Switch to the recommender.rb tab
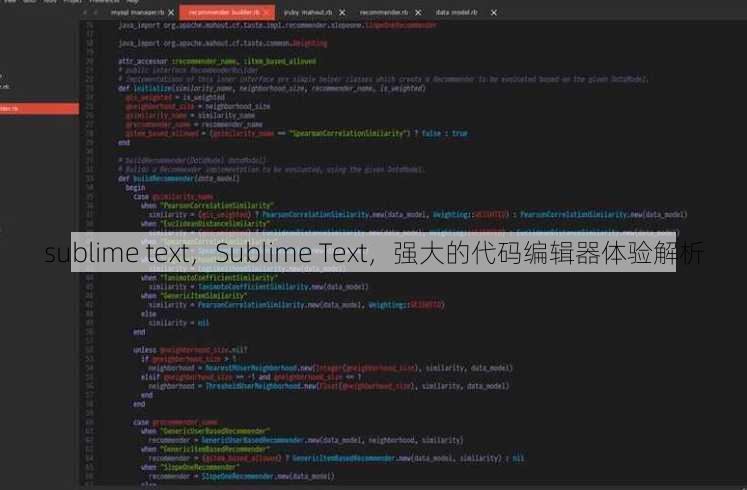 384,12
